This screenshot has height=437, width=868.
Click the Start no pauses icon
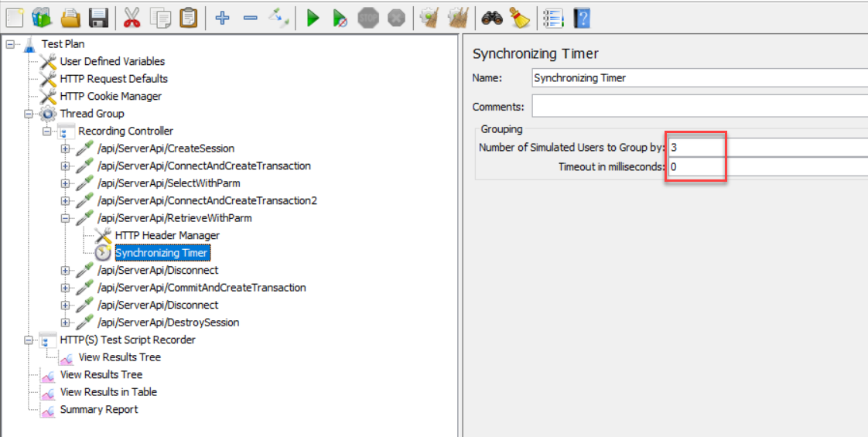coord(340,17)
